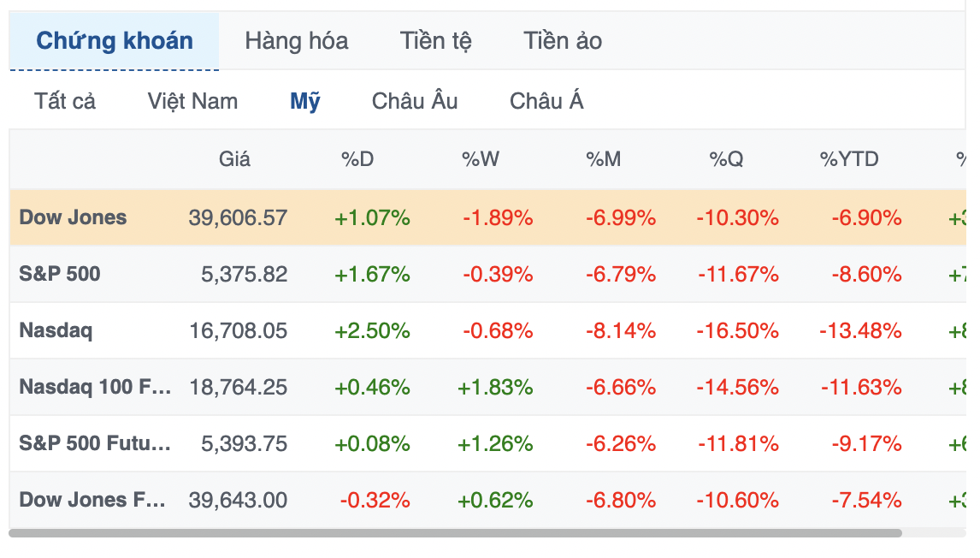Image resolution: width=980 pixels, height=558 pixels.
Task: Click the Giá column header
Action: (x=234, y=159)
